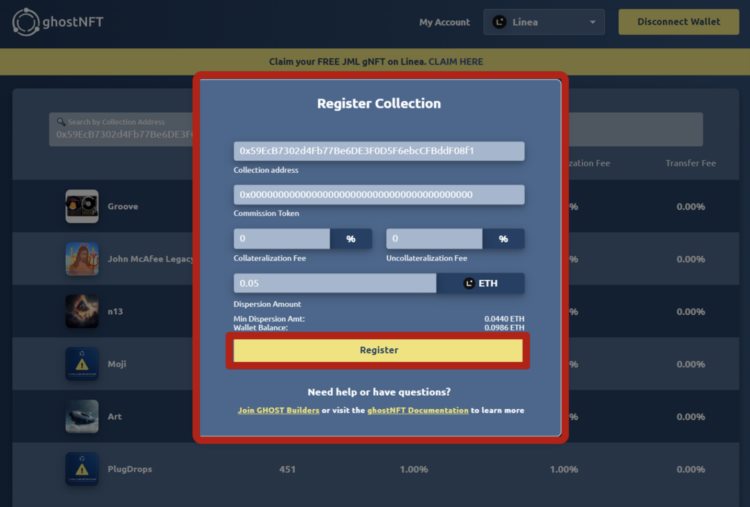Open the Join GHOST Builders link
This screenshot has width=750, height=507.
(278, 410)
